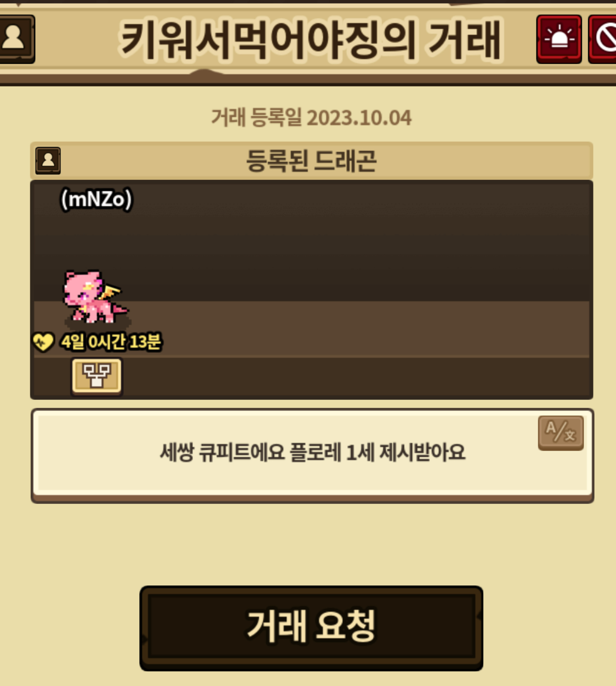The height and width of the screenshot is (686, 616).
Task: Open the dragon pedigree tree icon
Action: click(97, 376)
